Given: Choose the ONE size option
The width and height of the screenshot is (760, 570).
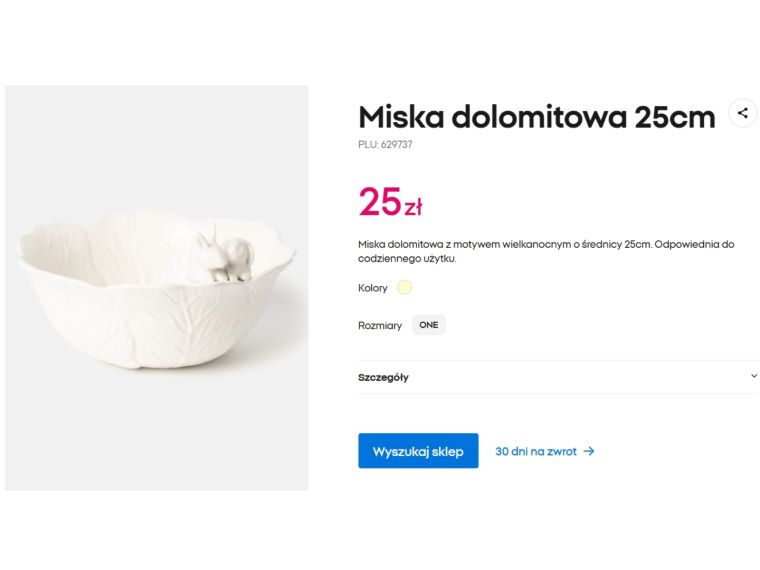Looking at the screenshot, I should pos(428,325).
